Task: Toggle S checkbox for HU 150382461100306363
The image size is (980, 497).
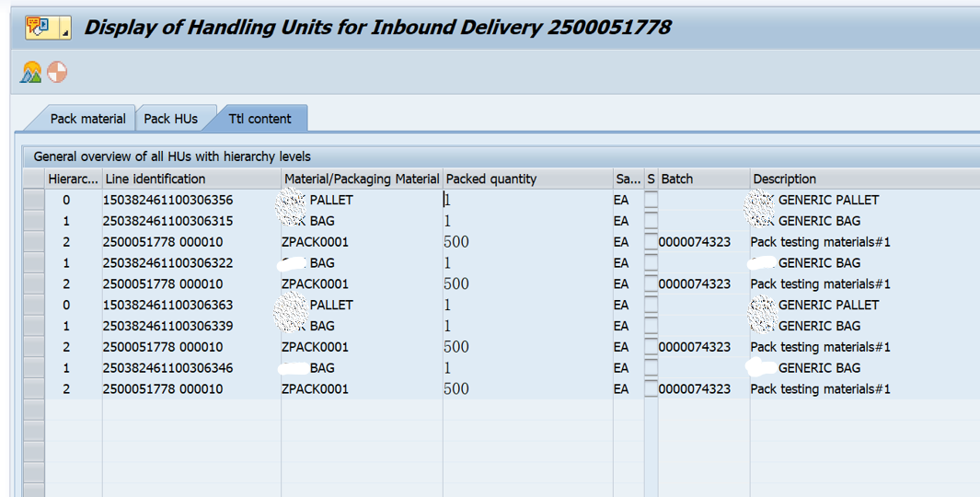Action: (x=651, y=305)
